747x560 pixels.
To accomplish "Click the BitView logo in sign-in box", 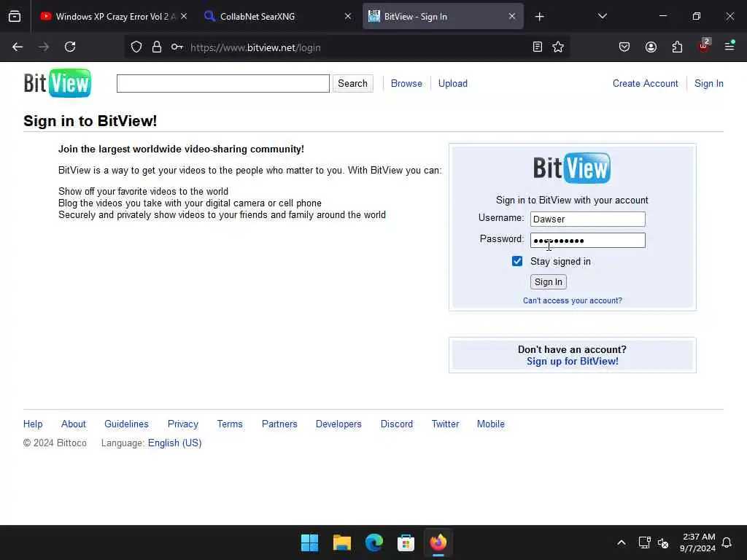I will (x=572, y=168).
